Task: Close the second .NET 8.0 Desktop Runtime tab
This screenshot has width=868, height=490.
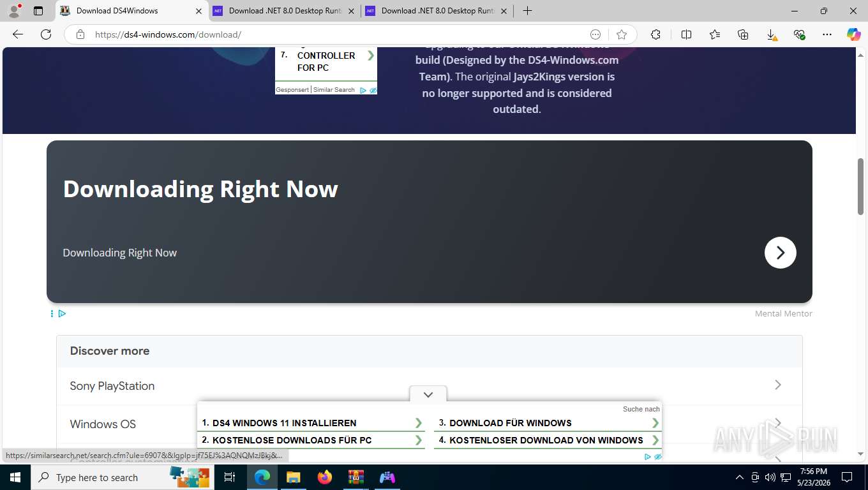Action: point(504,11)
